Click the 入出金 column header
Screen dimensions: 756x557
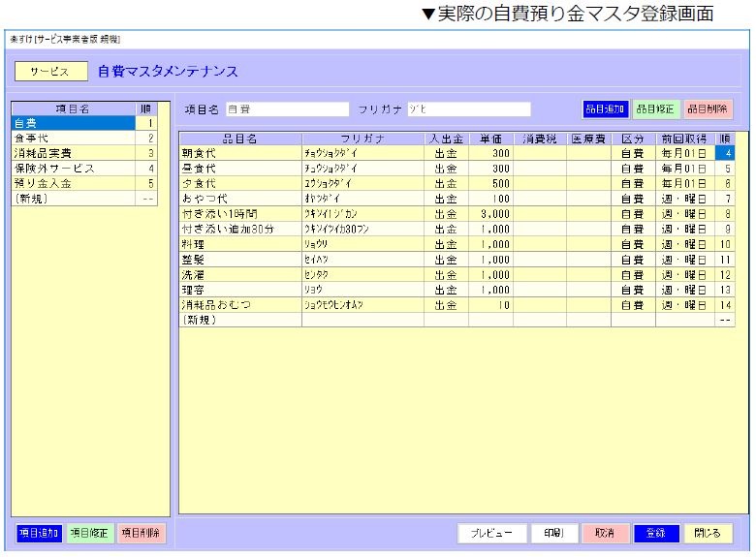tap(446, 139)
